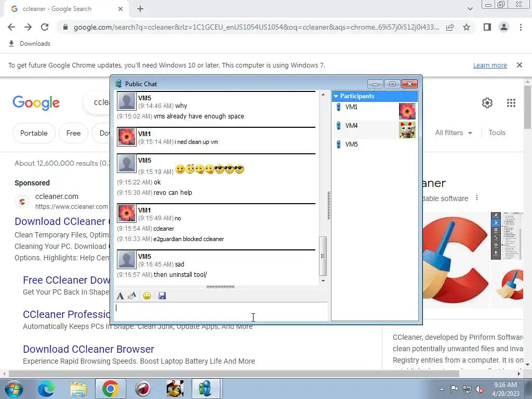
Task: Bookmark this page with star icon
Action: [x=467, y=27]
